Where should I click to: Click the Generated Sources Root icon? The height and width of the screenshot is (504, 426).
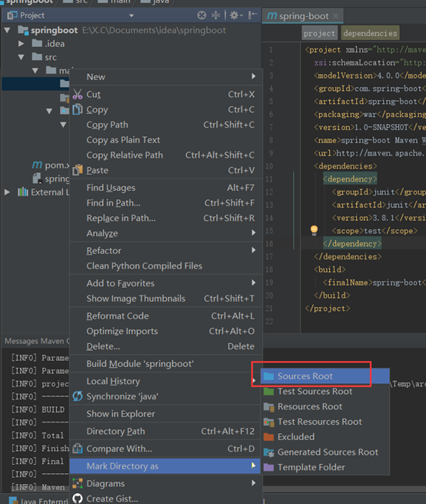[268, 452]
